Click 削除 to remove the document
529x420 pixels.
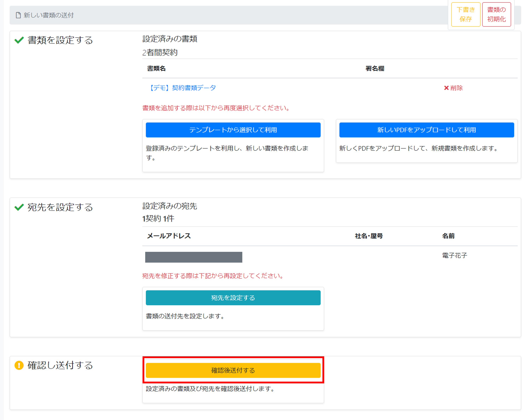[x=456, y=88]
